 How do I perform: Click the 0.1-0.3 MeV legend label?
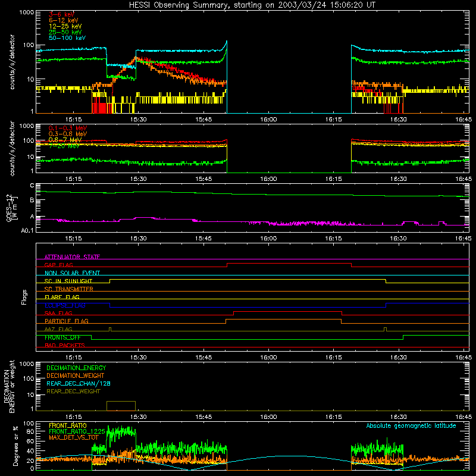[x=68, y=128]
